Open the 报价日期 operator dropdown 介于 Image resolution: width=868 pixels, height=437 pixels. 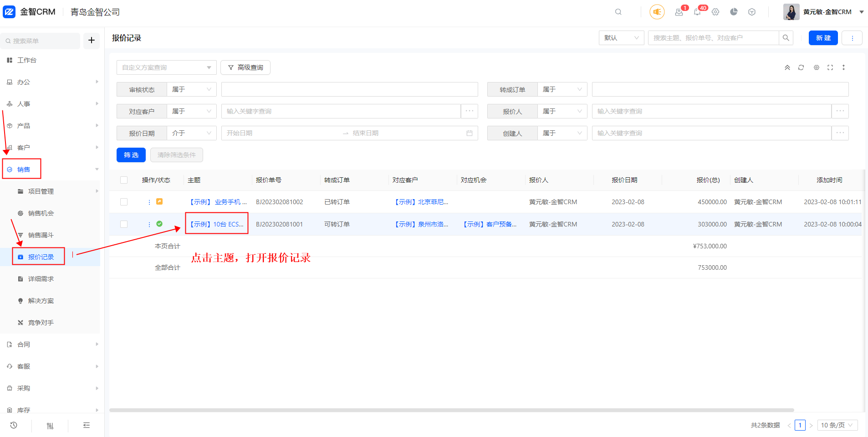[192, 133]
